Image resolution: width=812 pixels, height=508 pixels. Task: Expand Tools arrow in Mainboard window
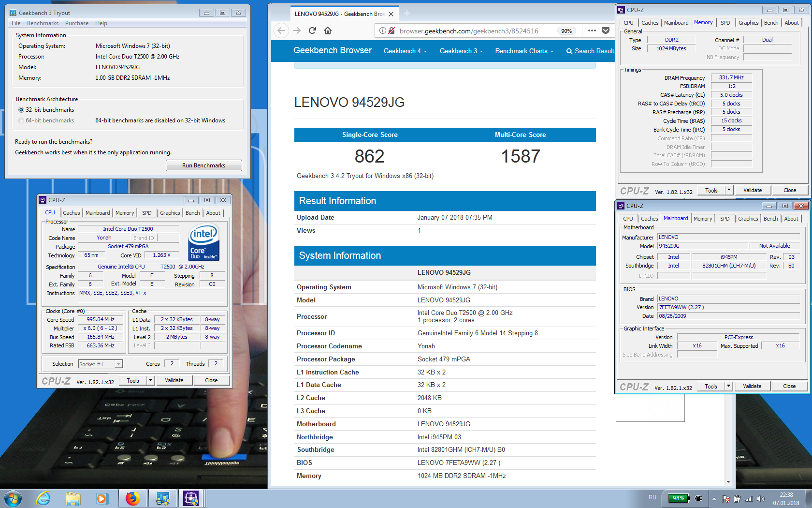pos(728,386)
